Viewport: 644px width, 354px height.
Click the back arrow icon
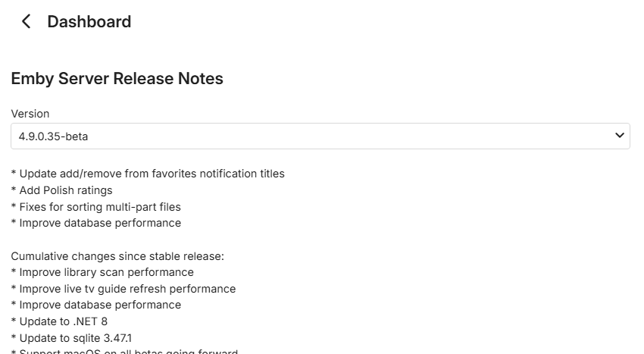coord(27,22)
